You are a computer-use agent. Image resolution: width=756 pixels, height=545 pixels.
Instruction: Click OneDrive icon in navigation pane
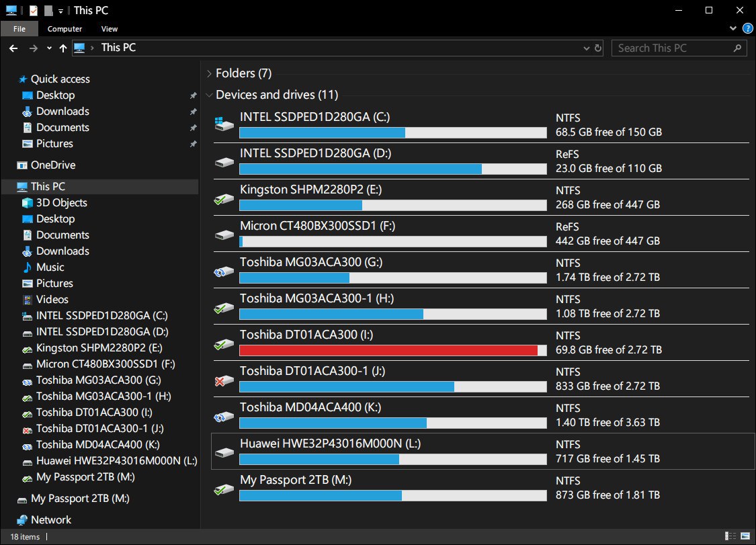click(x=22, y=165)
